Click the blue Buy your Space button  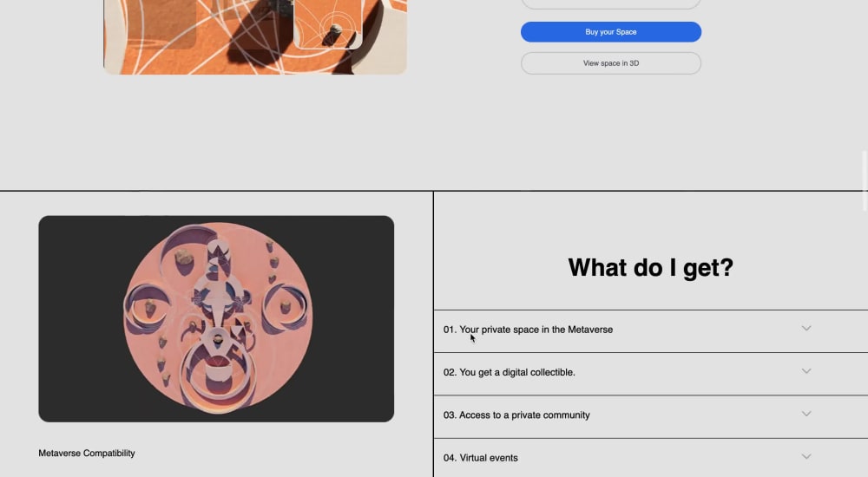pos(610,32)
